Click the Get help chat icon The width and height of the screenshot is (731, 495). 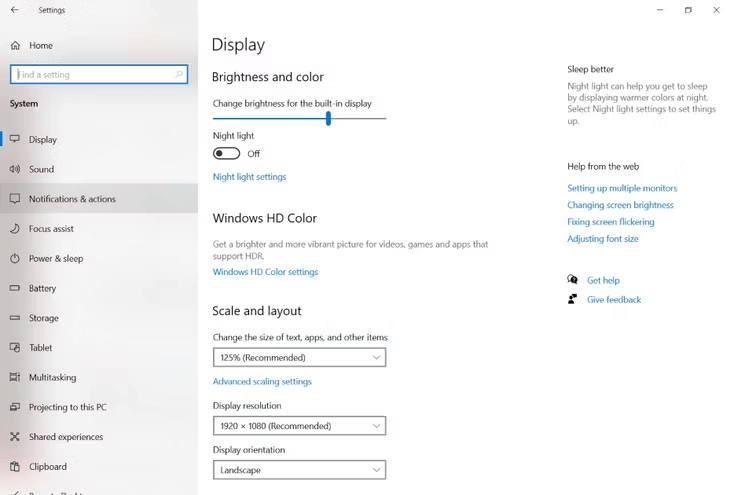(572, 280)
